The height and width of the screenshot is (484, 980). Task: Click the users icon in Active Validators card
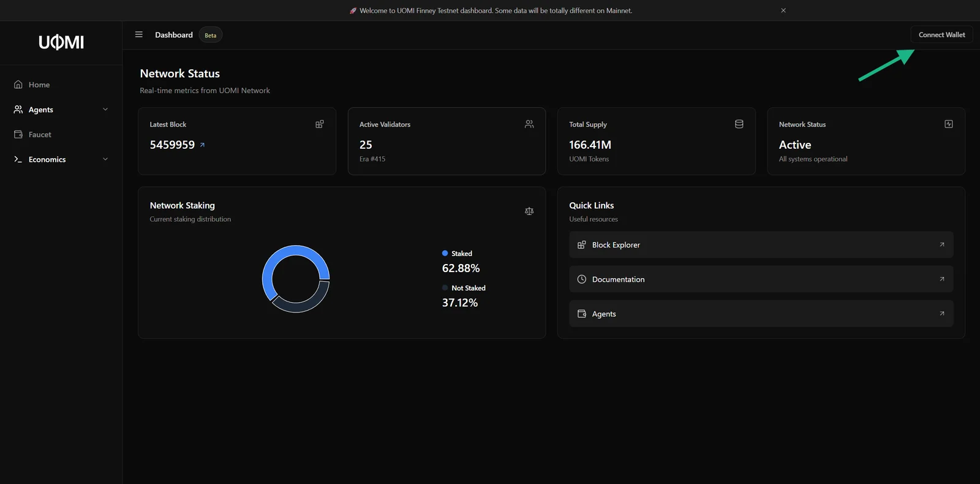(529, 124)
